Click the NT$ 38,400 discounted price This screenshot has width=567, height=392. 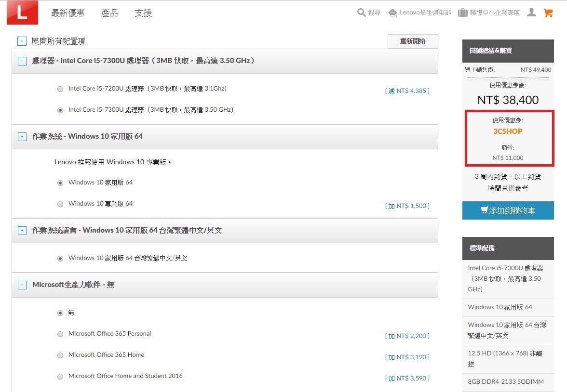coord(508,100)
